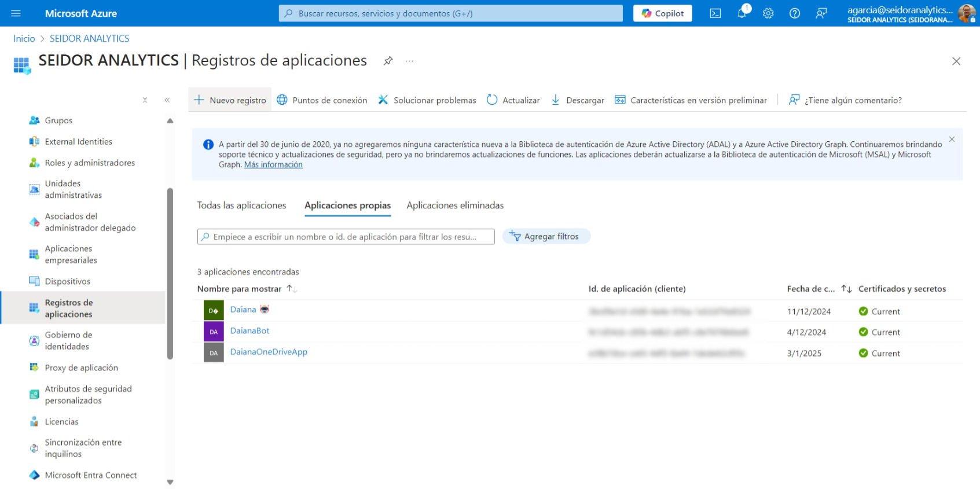Click the Copilot button
The image size is (980, 489).
[x=662, y=13]
